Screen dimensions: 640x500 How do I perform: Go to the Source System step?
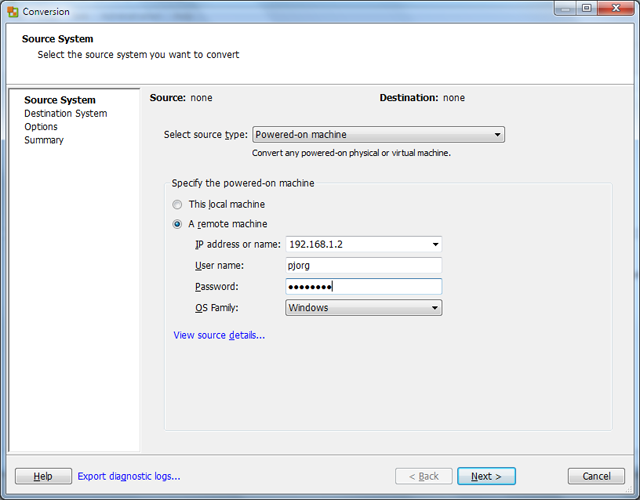pos(60,100)
